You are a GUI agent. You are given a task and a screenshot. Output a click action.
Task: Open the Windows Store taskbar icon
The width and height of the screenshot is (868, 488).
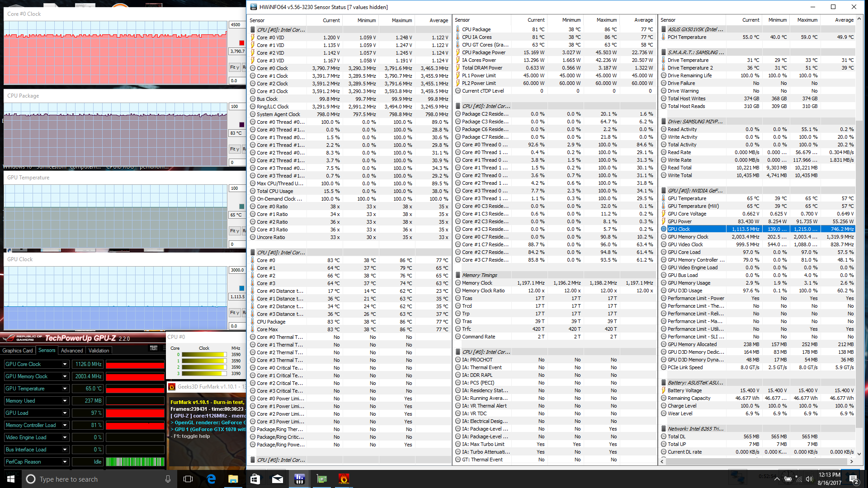(255, 479)
